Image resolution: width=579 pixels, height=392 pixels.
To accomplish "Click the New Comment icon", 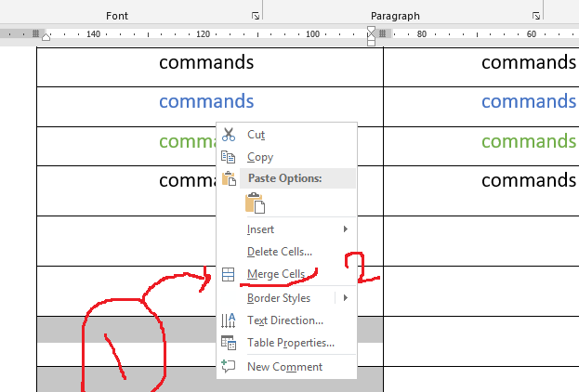I will 229,367.
